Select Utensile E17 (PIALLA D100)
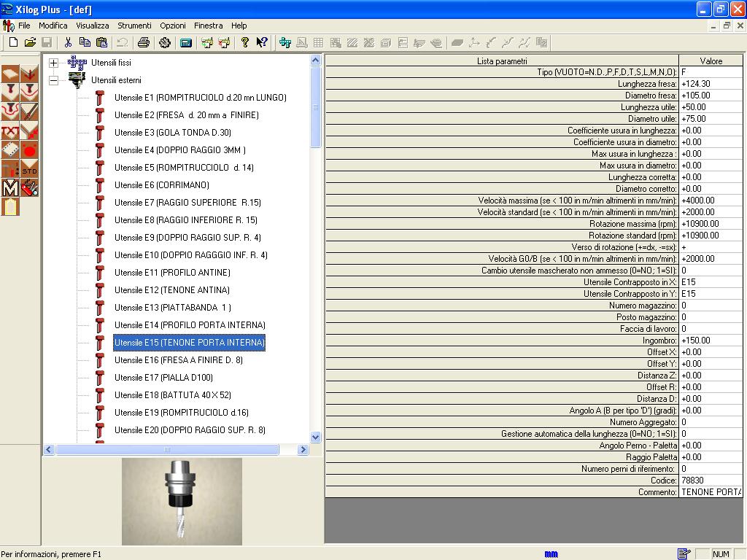 pyautogui.click(x=163, y=378)
